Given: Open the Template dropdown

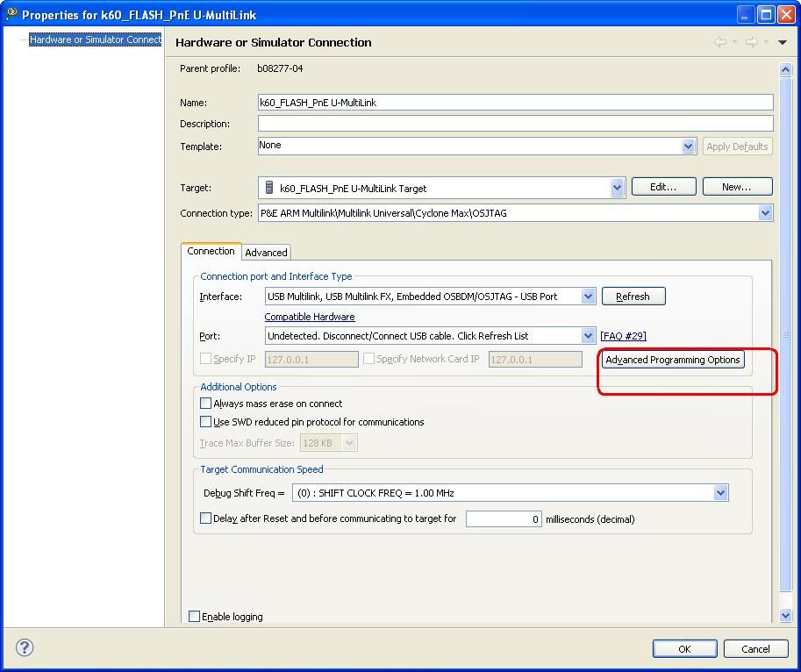Looking at the screenshot, I should click(x=688, y=147).
